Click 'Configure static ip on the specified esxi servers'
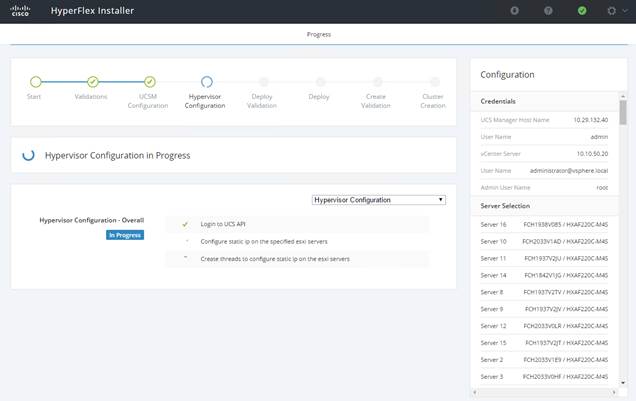 264,242
